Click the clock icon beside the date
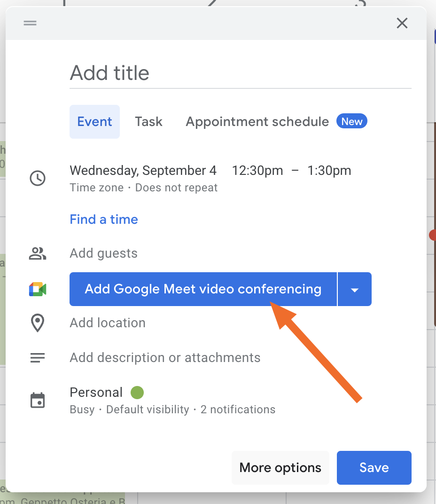The width and height of the screenshot is (436, 504). click(x=38, y=178)
